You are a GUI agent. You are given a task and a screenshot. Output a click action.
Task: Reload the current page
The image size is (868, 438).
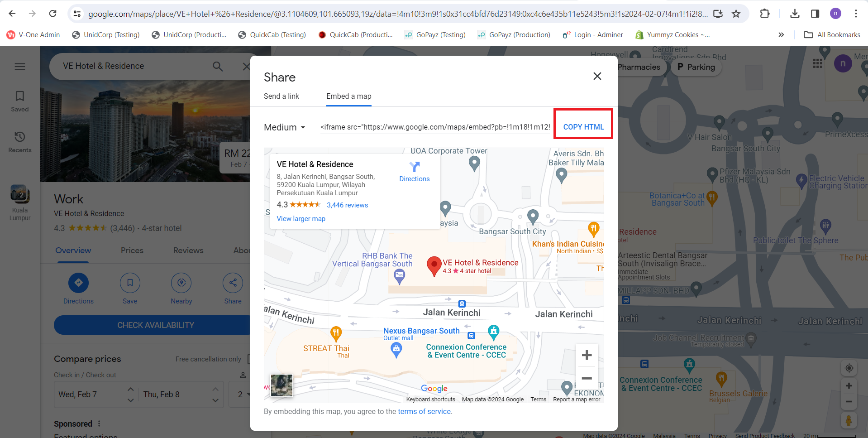click(x=52, y=14)
